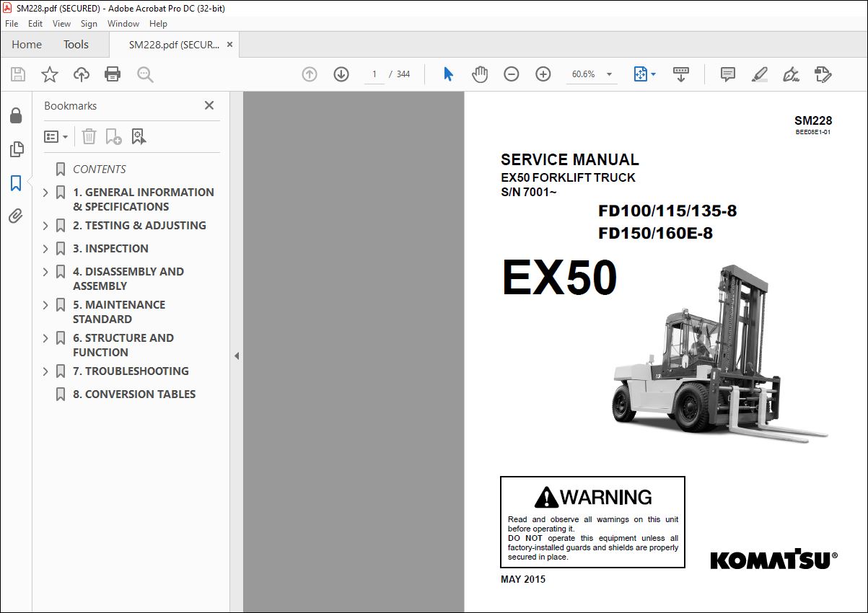
Task: Jump to 8. CONVERSION TABLES bookmark
Action: click(x=134, y=394)
